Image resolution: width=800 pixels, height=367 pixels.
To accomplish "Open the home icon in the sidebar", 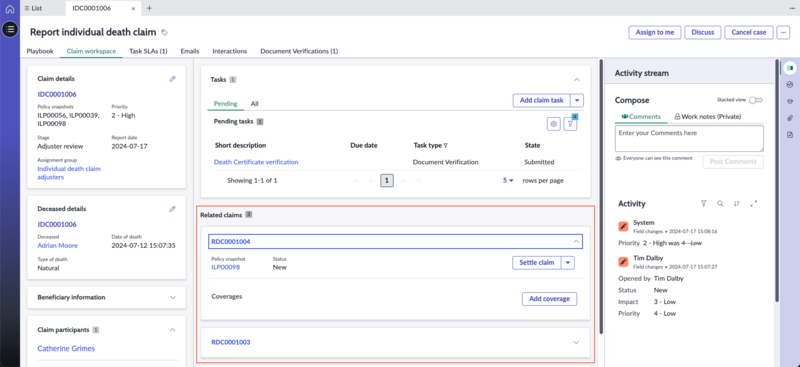I will tap(10, 9).
